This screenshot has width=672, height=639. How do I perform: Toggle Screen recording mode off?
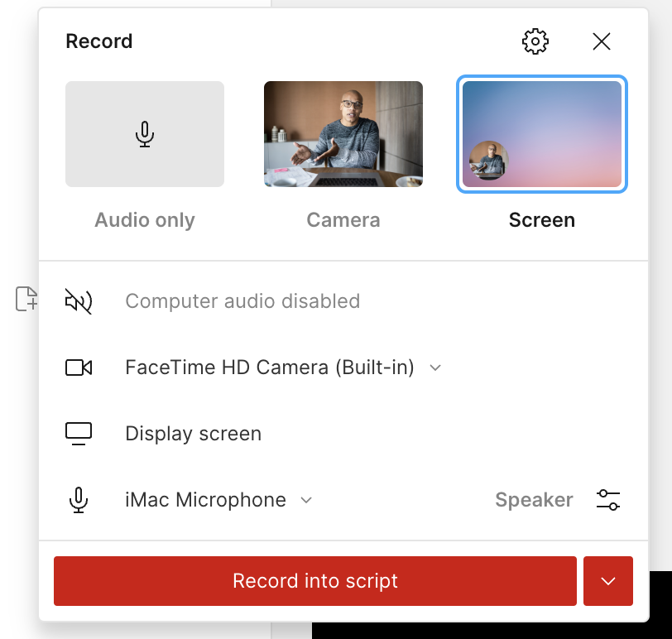pos(541,133)
